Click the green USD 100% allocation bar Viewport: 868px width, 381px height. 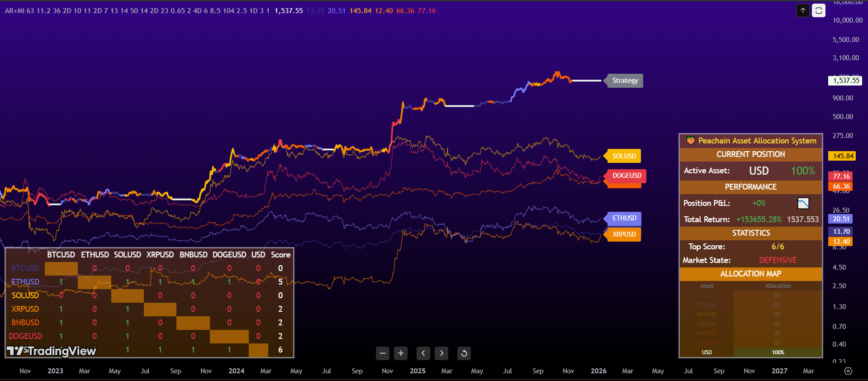pyautogui.click(x=778, y=352)
